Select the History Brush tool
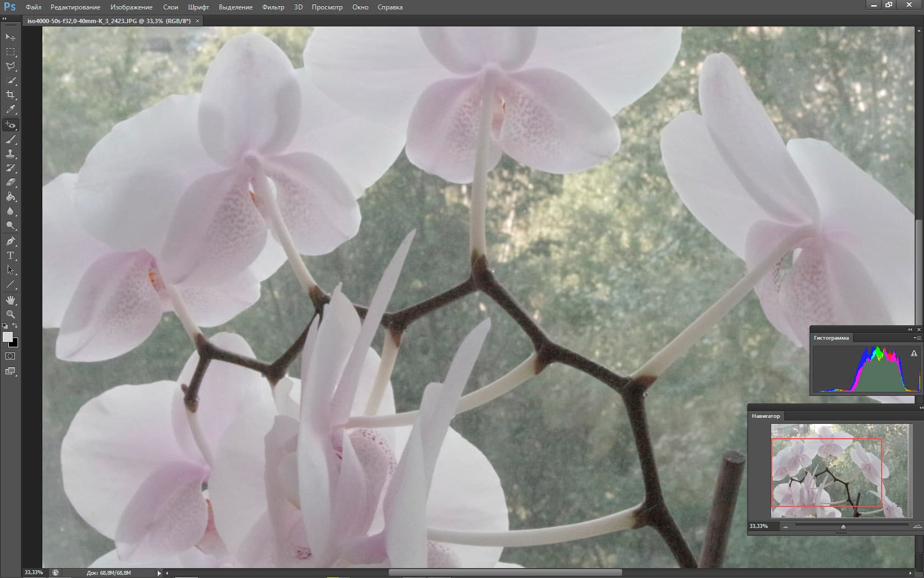924x578 pixels. (10, 168)
